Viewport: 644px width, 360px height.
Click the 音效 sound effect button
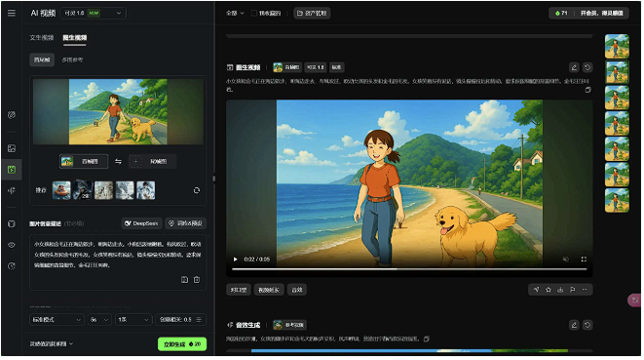tap(297, 290)
